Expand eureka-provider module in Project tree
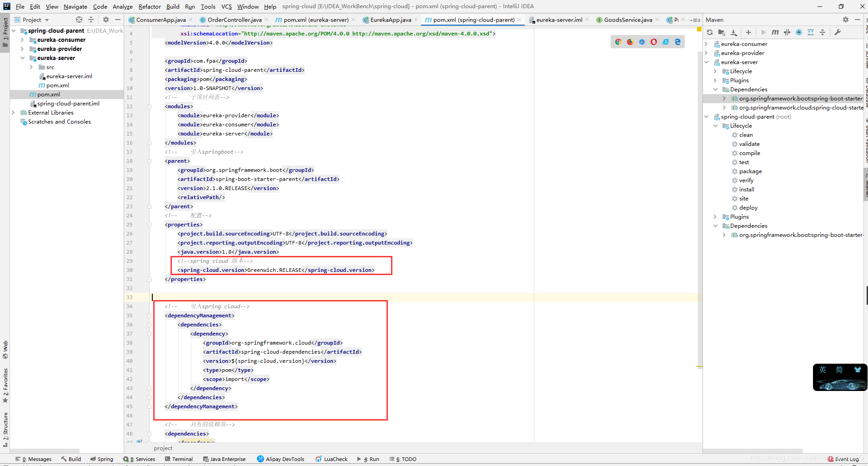Image resolution: width=868 pixels, height=466 pixels. tap(22, 49)
